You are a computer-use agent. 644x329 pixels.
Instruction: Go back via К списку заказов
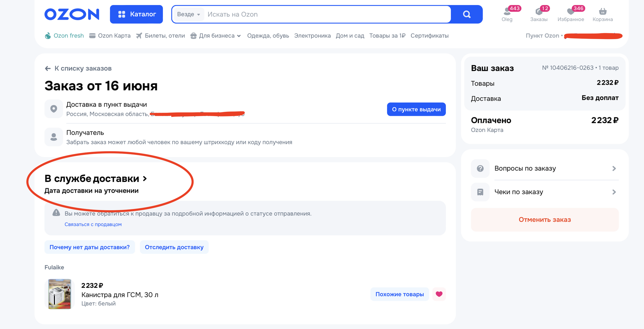pyautogui.click(x=78, y=68)
